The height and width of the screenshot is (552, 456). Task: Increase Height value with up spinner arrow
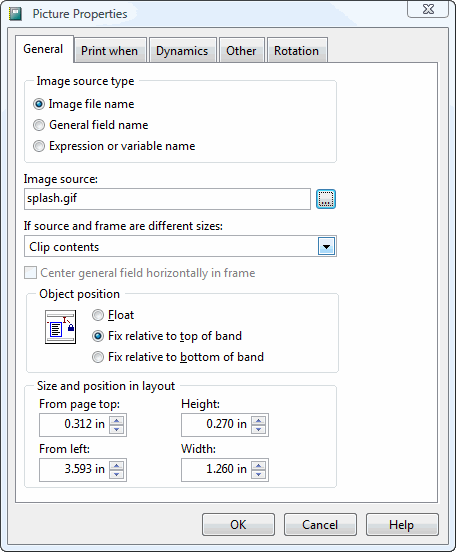[259, 420]
